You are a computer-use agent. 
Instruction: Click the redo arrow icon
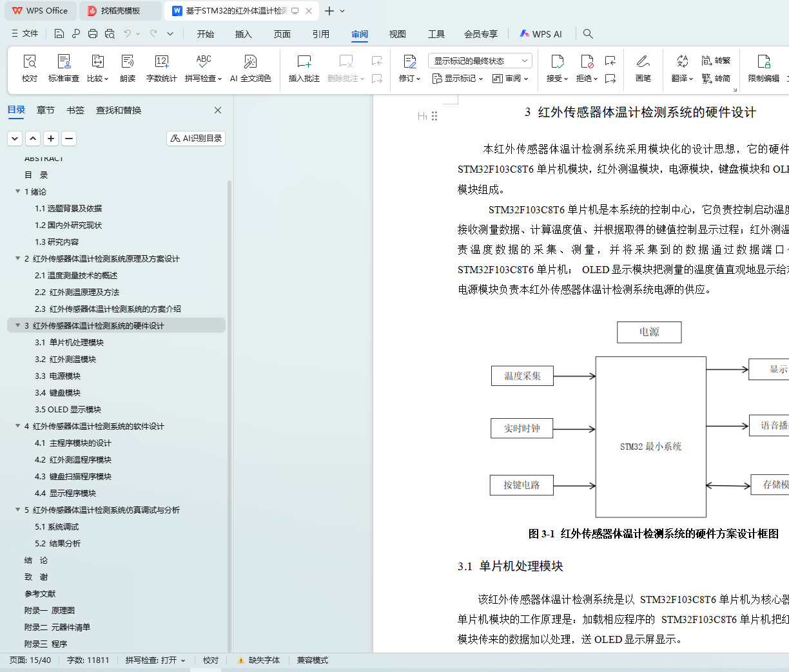pyautogui.click(x=153, y=34)
